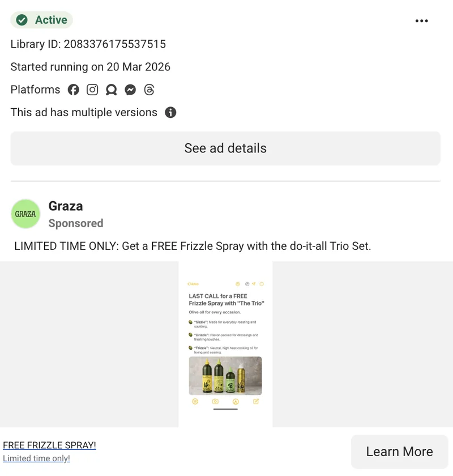Viewport: 453px width, 476px height.
Task: Open the 'FREE FRIZZLE SPRAY!' link
Action: click(x=49, y=445)
